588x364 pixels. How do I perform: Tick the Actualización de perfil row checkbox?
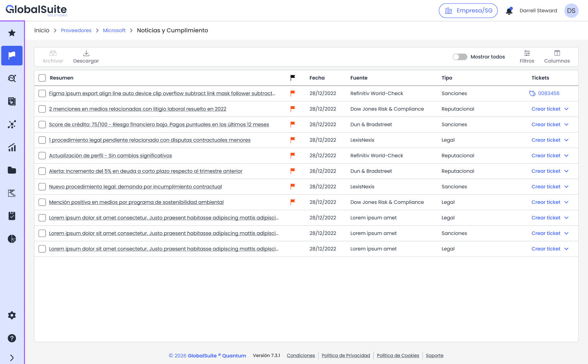[x=42, y=155]
